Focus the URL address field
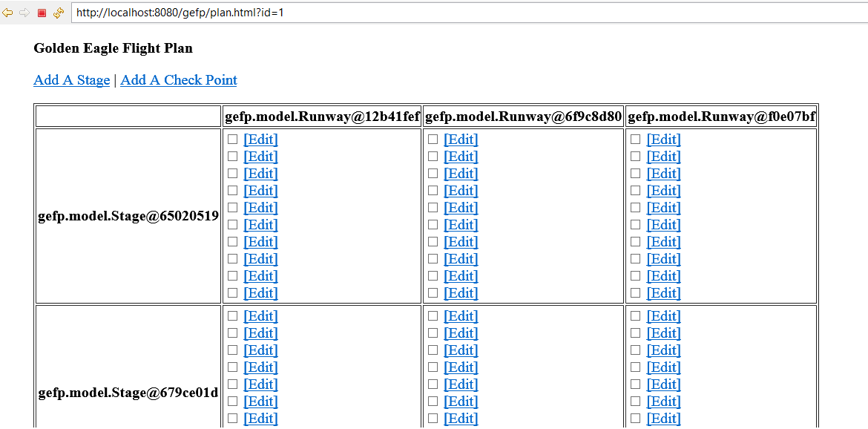This screenshot has height=429, width=868. (x=445, y=13)
